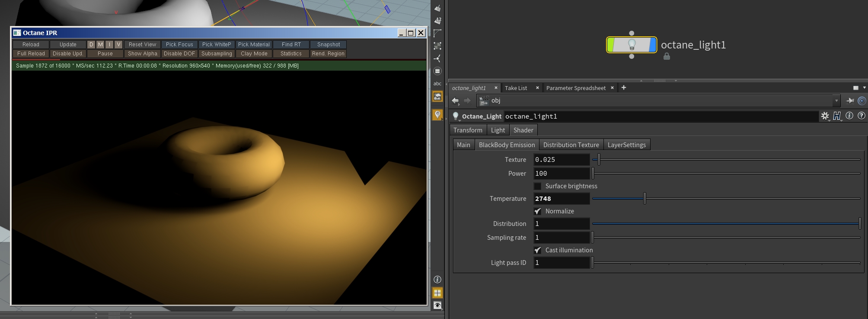This screenshot has width=868, height=319.
Task: Open the LayerSettings tab
Action: pos(627,145)
